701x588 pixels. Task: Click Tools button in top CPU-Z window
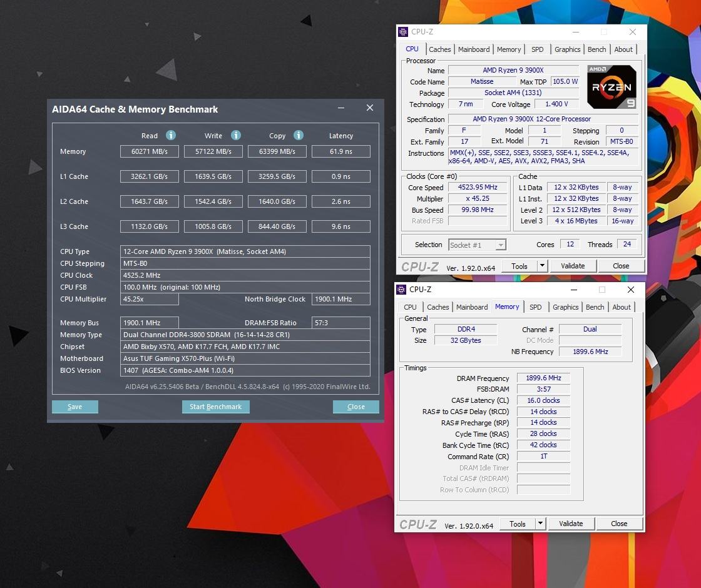[519, 266]
